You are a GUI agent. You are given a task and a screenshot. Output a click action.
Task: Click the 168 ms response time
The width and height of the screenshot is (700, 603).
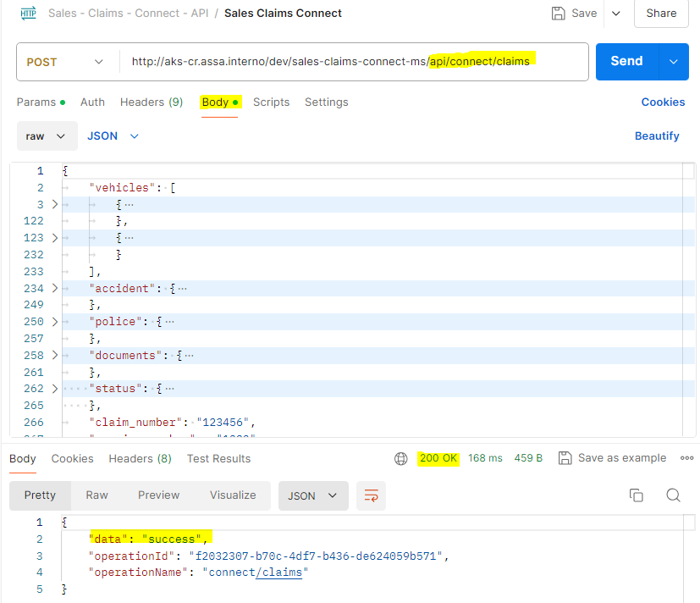(x=485, y=458)
